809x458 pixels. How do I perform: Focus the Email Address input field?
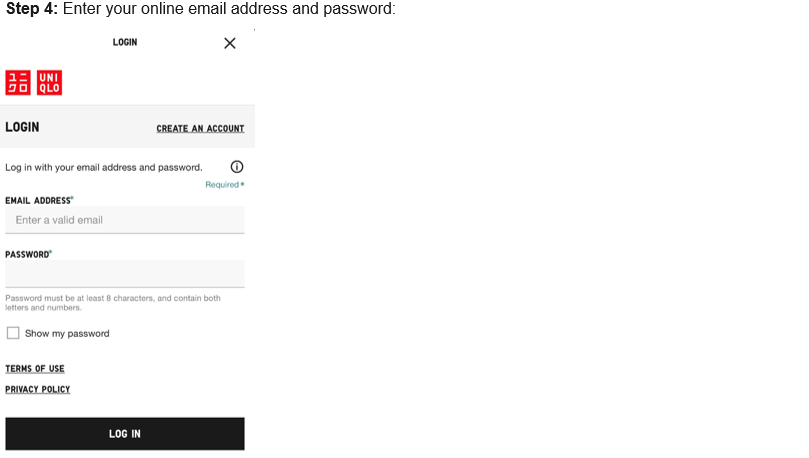click(x=125, y=220)
